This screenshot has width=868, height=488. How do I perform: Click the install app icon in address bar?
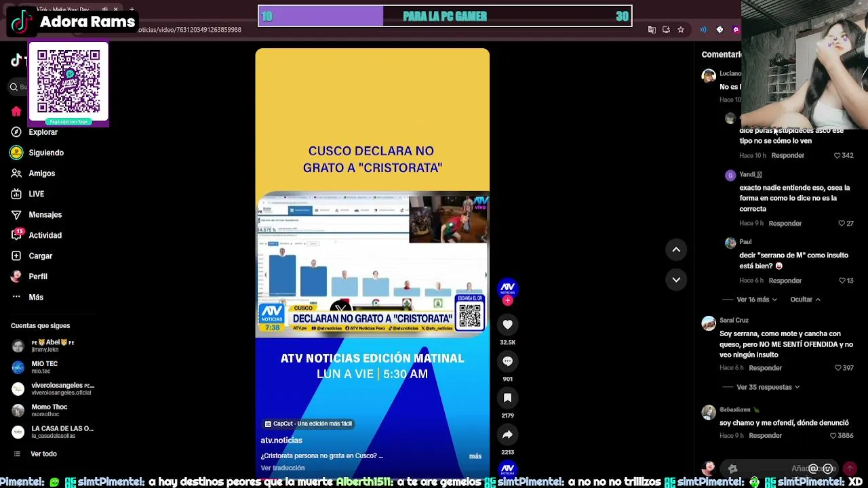coord(666,30)
